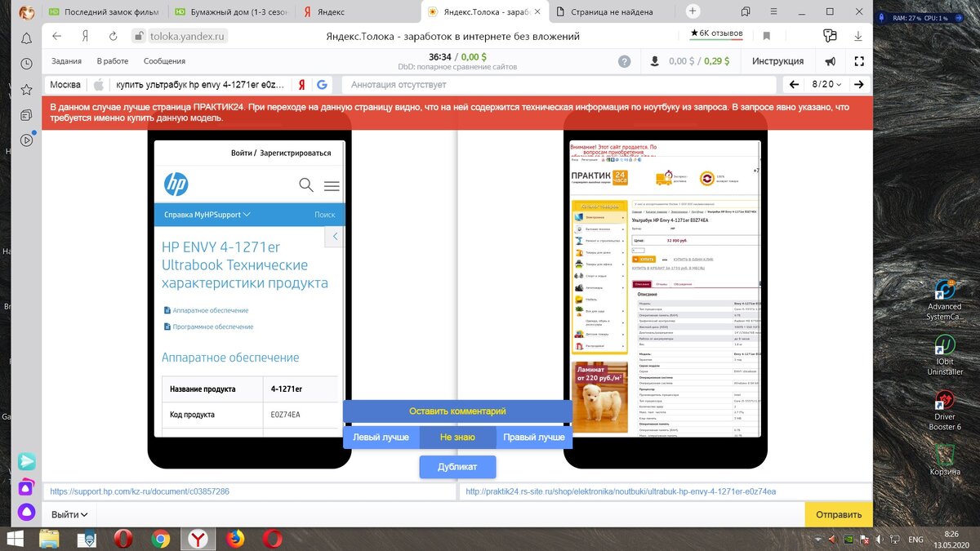Choose Не знаю option
The image size is (980, 551).
point(457,438)
